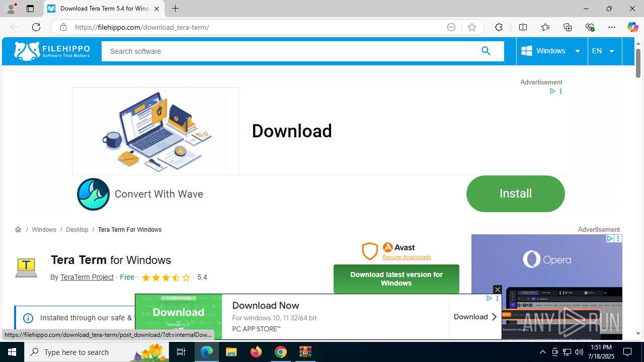Open the address bar chat bubble icon

point(451,27)
